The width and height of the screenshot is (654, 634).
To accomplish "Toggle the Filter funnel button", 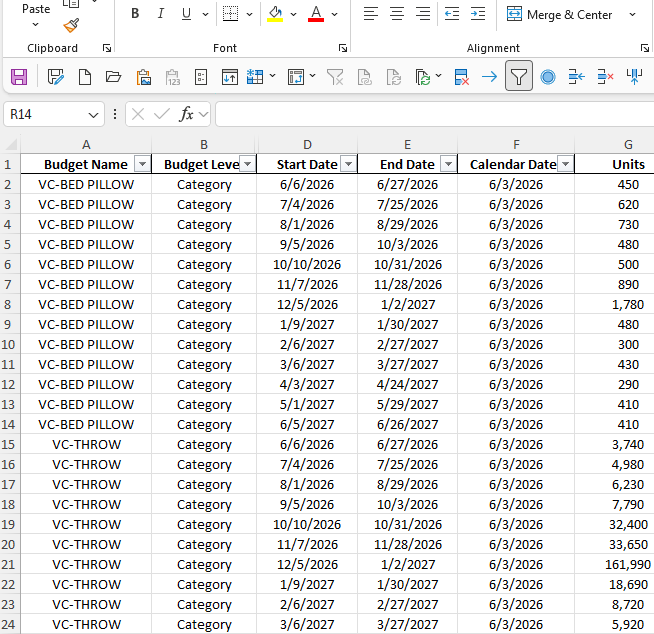I will pyautogui.click(x=518, y=76).
